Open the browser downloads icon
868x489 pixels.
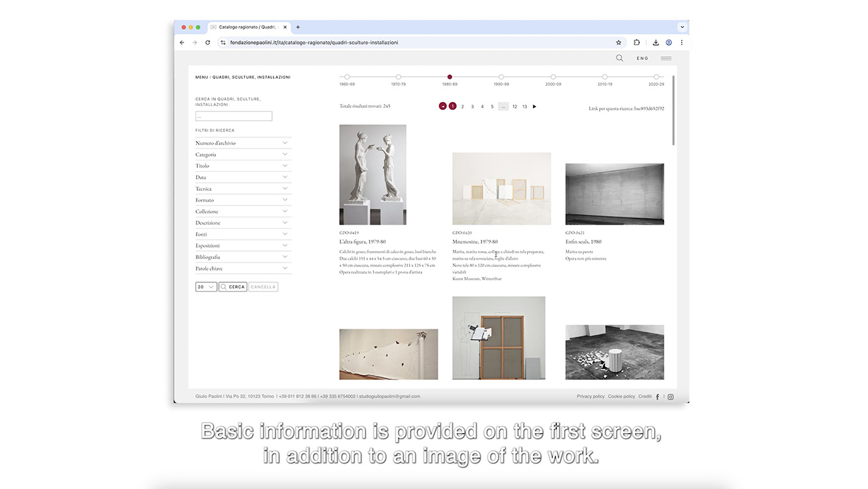coord(655,42)
